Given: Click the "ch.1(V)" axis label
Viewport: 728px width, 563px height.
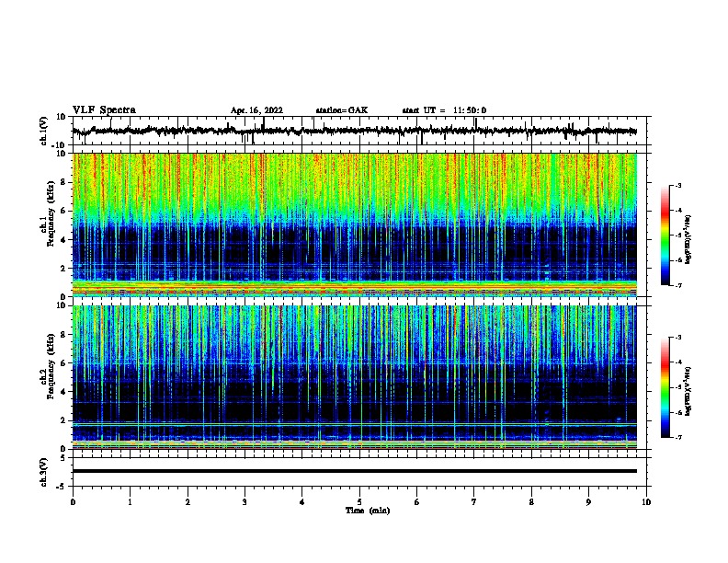Looking at the screenshot, I should (x=44, y=131).
